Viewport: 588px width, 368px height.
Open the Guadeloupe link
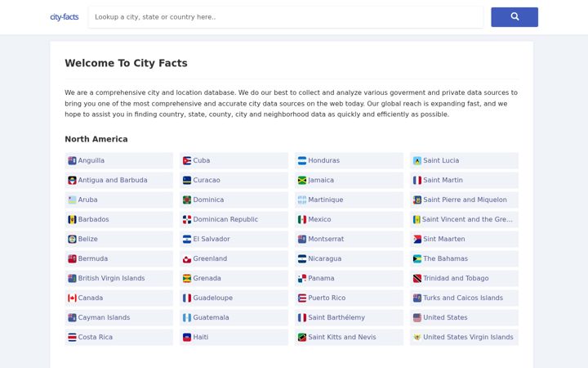click(x=234, y=298)
